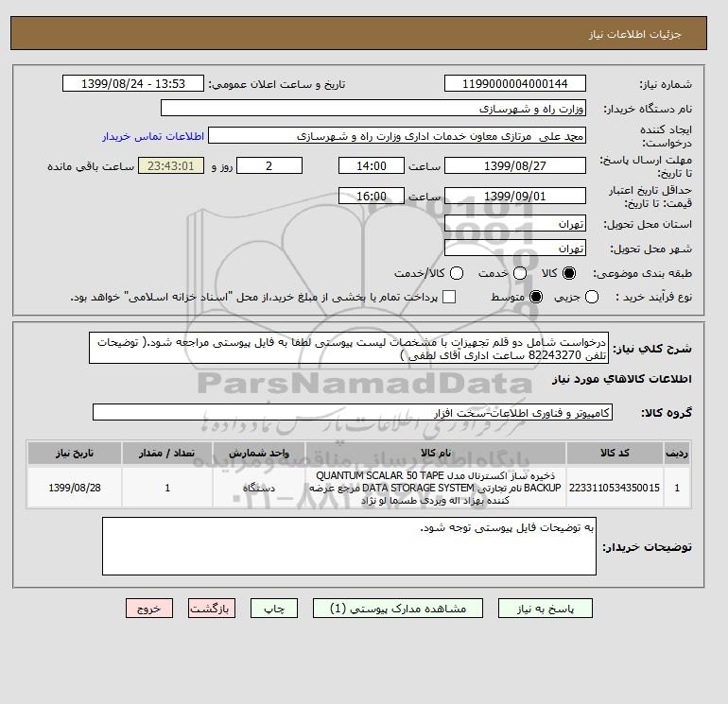This screenshot has height=704, width=728.
Task: Choose the کالا/خدمت radio option
Action: (457, 273)
